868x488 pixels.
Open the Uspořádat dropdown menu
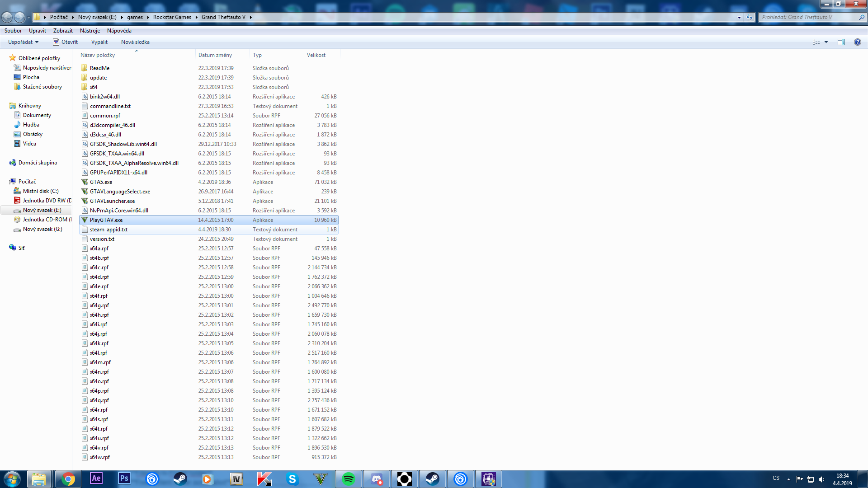tap(23, 42)
